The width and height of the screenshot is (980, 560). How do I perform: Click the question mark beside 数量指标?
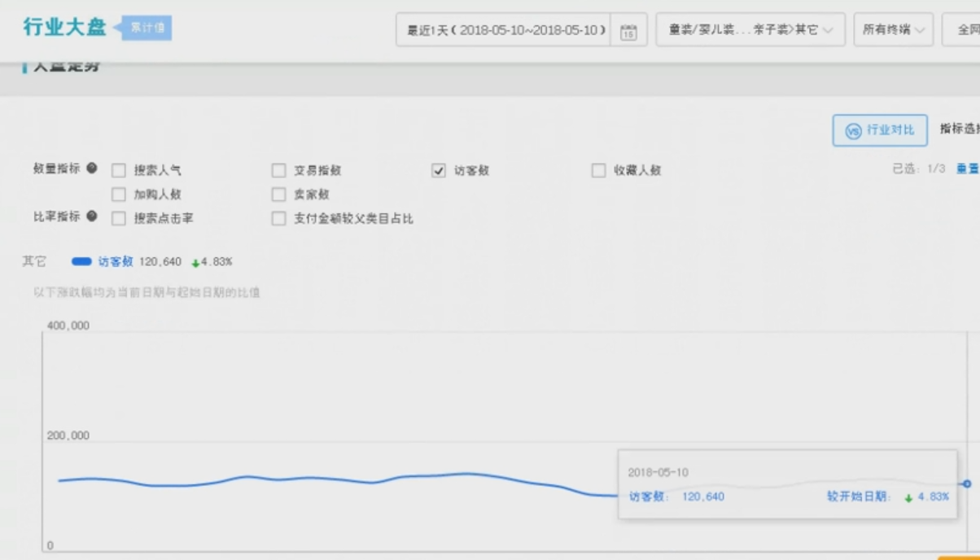pyautogui.click(x=92, y=168)
